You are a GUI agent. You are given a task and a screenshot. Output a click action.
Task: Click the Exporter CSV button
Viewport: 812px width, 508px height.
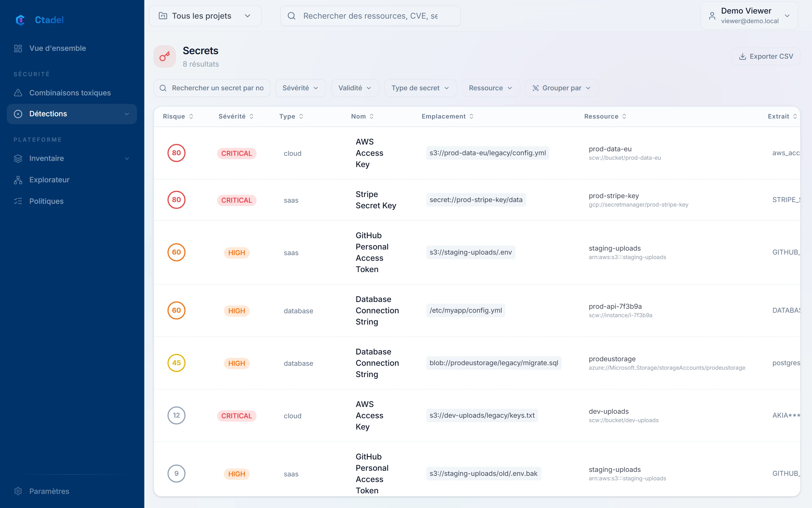[x=766, y=56]
